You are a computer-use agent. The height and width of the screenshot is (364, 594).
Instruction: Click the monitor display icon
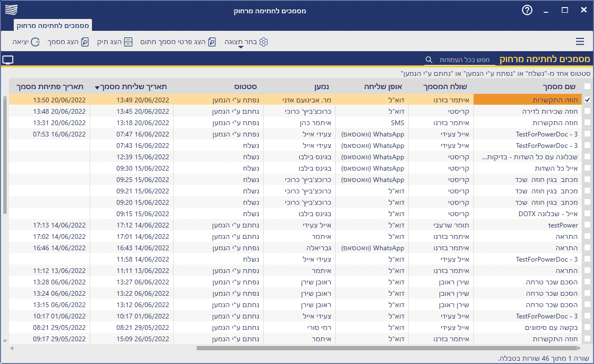coord(8,60)
